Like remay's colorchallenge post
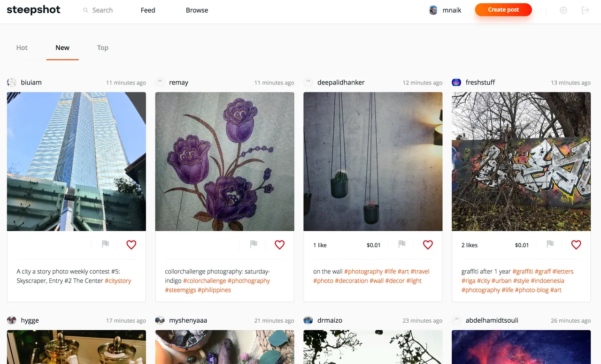The image size is (601, 364). (280, 244)
